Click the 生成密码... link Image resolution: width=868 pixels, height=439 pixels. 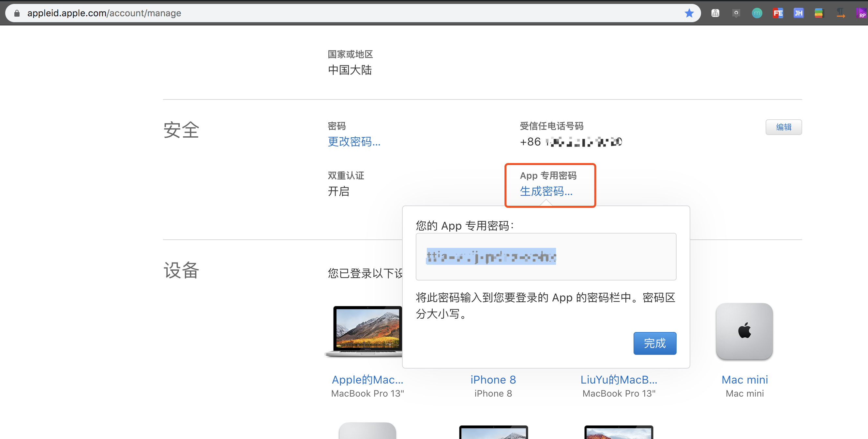click(x=546, y=191)
